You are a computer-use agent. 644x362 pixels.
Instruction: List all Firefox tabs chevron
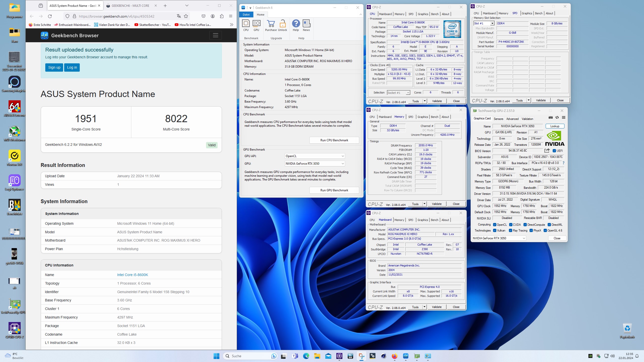click(187, 6)
